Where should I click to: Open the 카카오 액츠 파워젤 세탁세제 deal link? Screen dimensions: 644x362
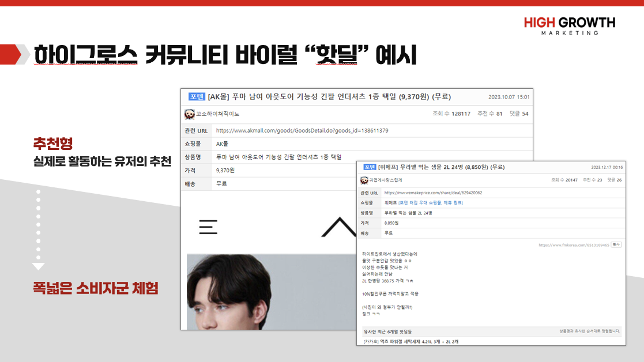pos(410,341)
